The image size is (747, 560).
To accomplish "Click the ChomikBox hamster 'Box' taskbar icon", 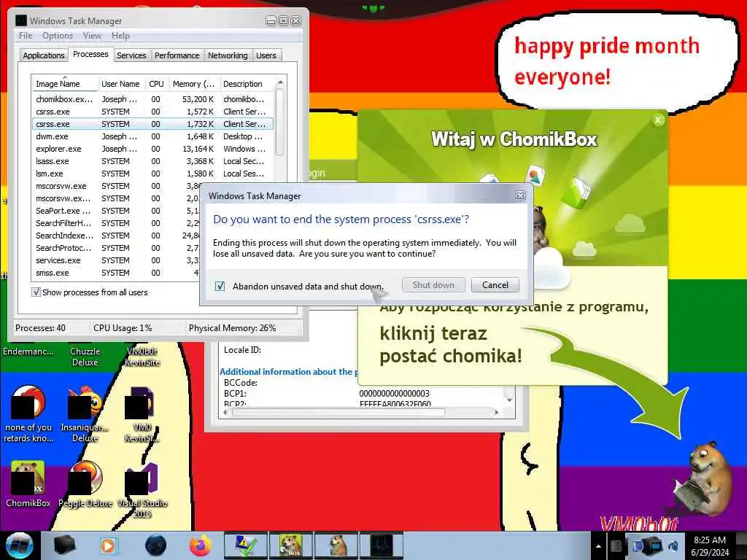I will point(292,545).
